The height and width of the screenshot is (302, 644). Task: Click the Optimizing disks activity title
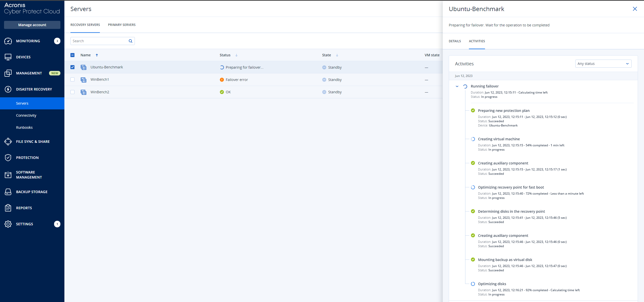click(x=492, y=284)
